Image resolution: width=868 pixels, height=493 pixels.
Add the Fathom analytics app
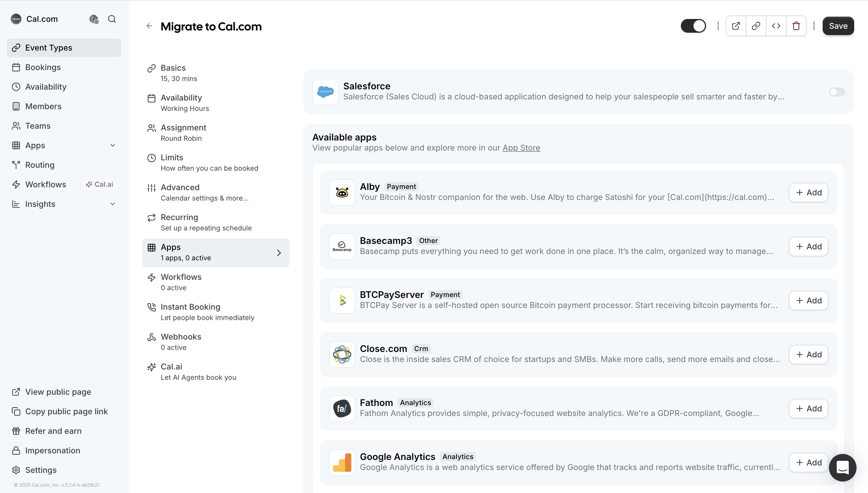(x=809, y=408)
